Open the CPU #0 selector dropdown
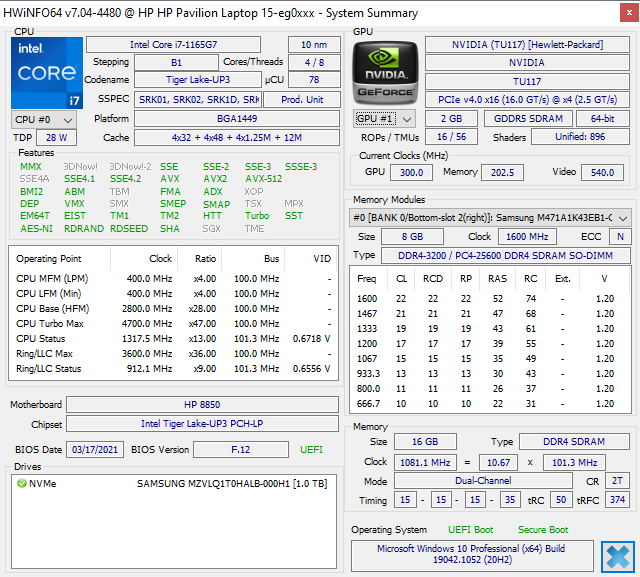This screenshot has height=577, width=640. tap(44, 120)
